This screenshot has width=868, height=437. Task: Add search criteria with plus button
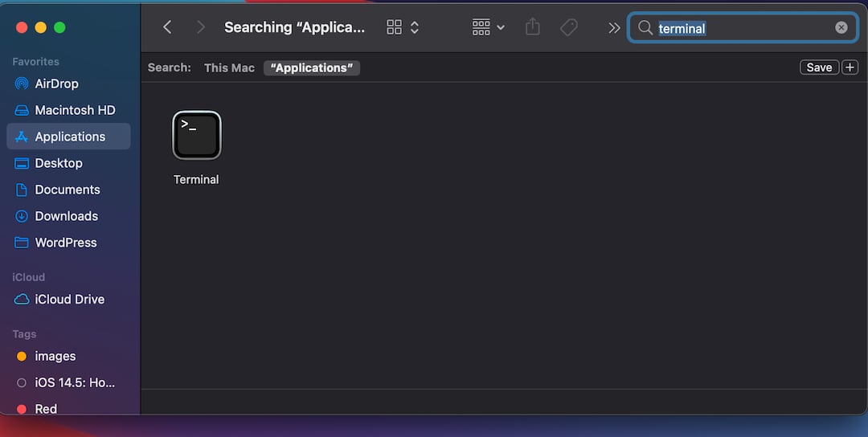(x=850, y=67)
